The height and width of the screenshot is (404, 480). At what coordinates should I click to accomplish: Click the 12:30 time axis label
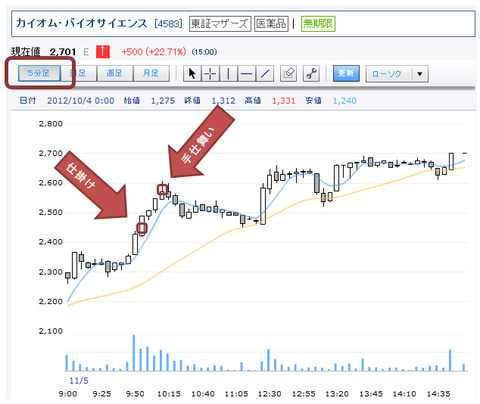[x=270, y=394]
